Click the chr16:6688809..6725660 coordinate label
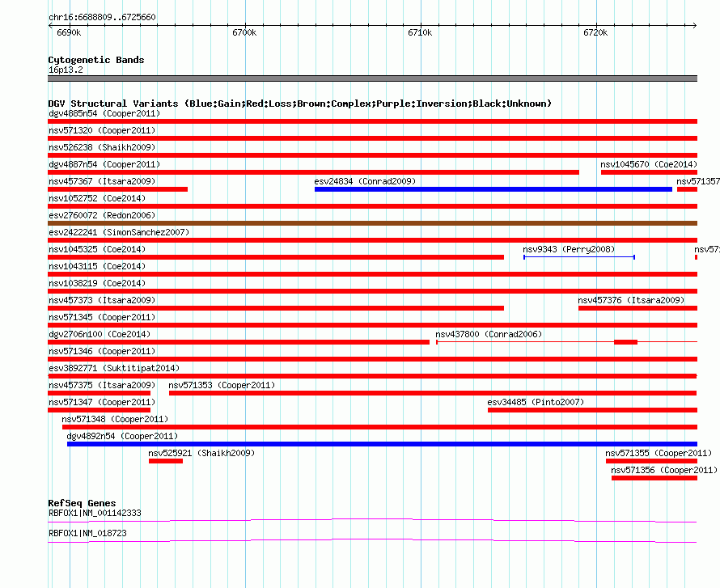 tap(102, 18)
